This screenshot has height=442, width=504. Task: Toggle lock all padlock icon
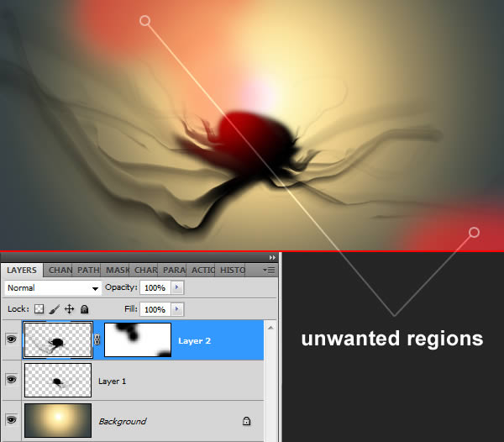click(x=85, y=309)
